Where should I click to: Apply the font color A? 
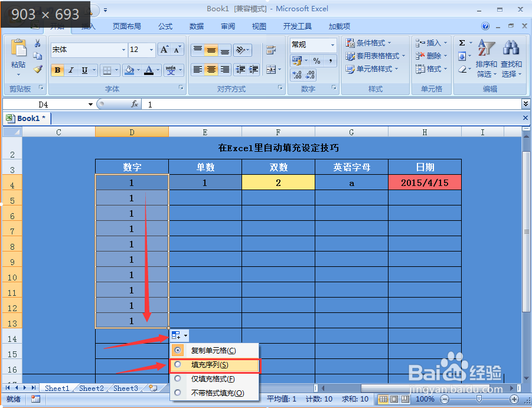click(x=149, y=70)
